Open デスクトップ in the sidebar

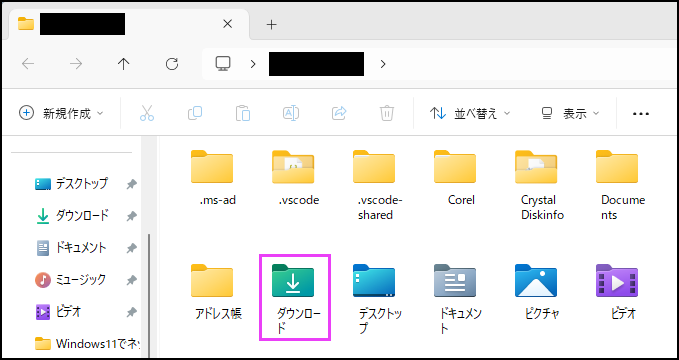click(71, 184)
